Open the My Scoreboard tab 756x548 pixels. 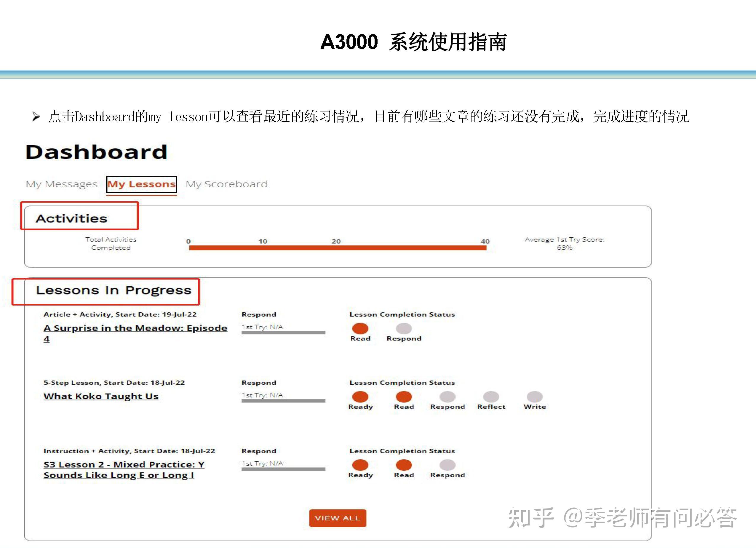coord(227,184)
